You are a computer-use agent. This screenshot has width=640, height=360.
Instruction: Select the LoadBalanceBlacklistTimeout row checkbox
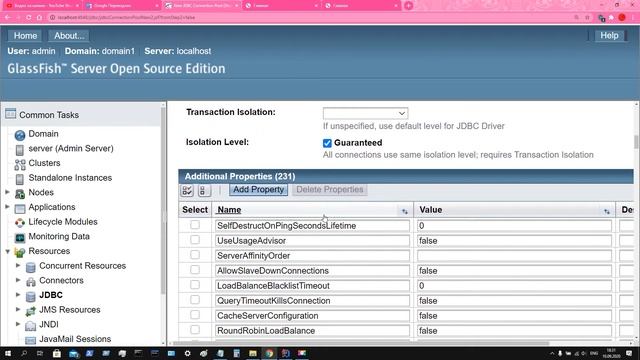point(195,285)
